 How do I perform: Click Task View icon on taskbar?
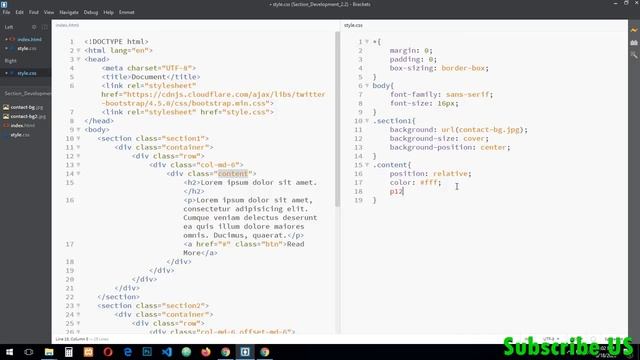click(x=29, y=352)
